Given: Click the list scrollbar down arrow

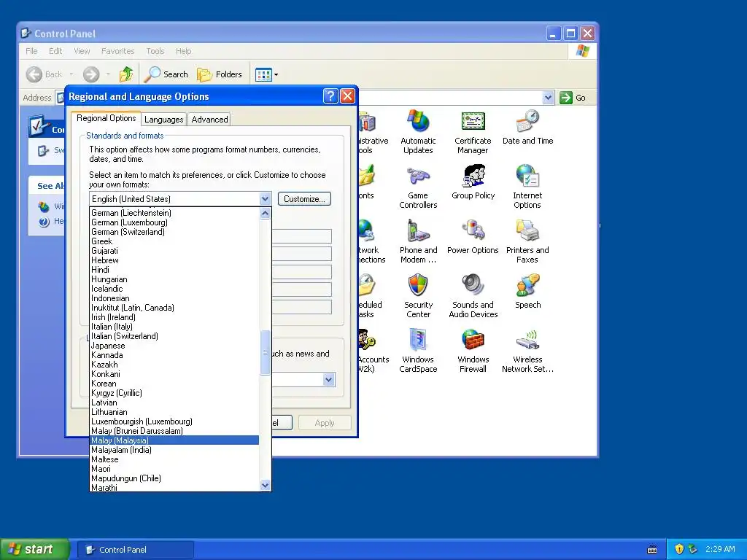Looking at the screenshot, I should 266,485.
